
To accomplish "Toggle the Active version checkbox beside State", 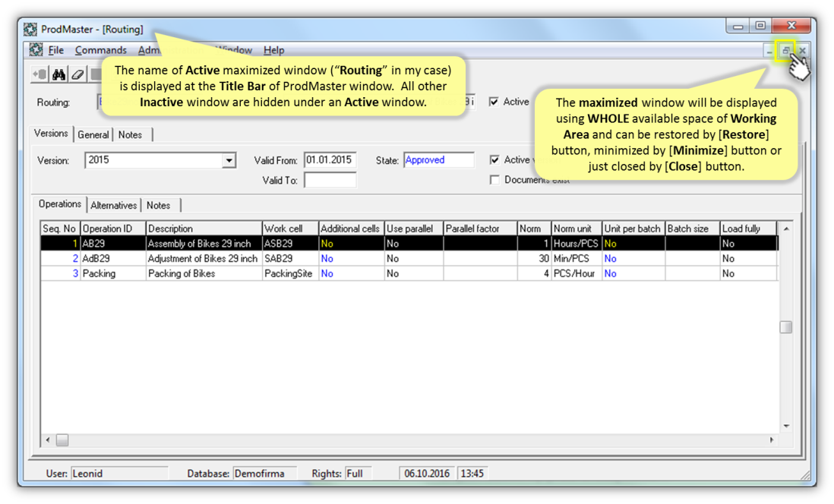I will (x=494, y=160).
